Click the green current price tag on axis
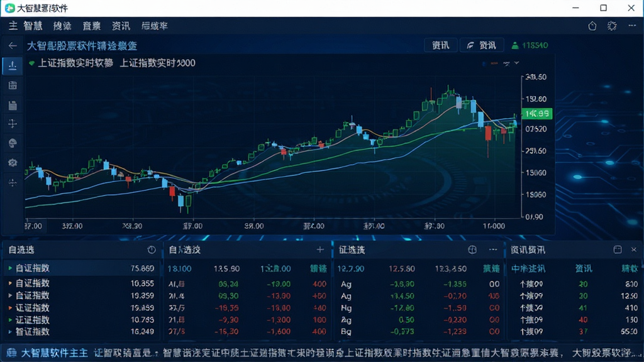Image resolution: width=644 pixels, height=362 pixels. pos(537,114)
